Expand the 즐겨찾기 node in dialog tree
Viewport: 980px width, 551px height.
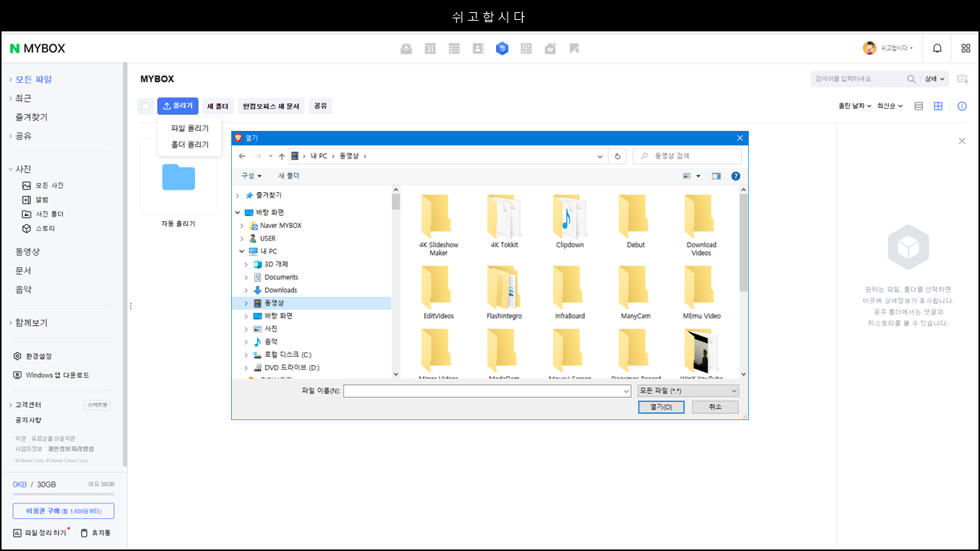[238, 195]
